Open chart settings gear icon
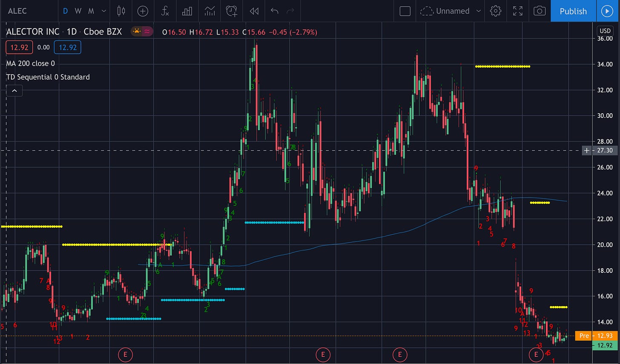Viewport: 620px width, 364px height. pyautogui.click(x=496, y=11)
